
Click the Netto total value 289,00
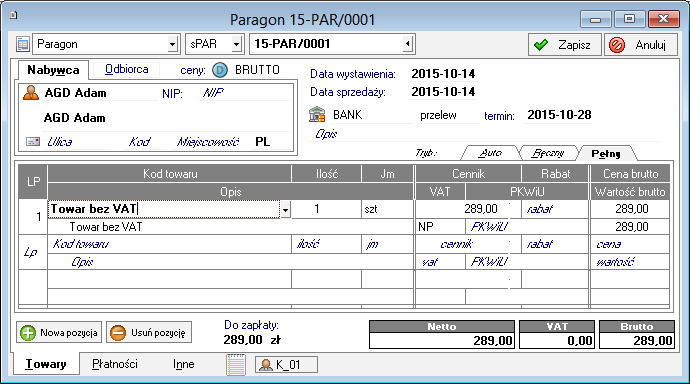(x=442, y=340)
